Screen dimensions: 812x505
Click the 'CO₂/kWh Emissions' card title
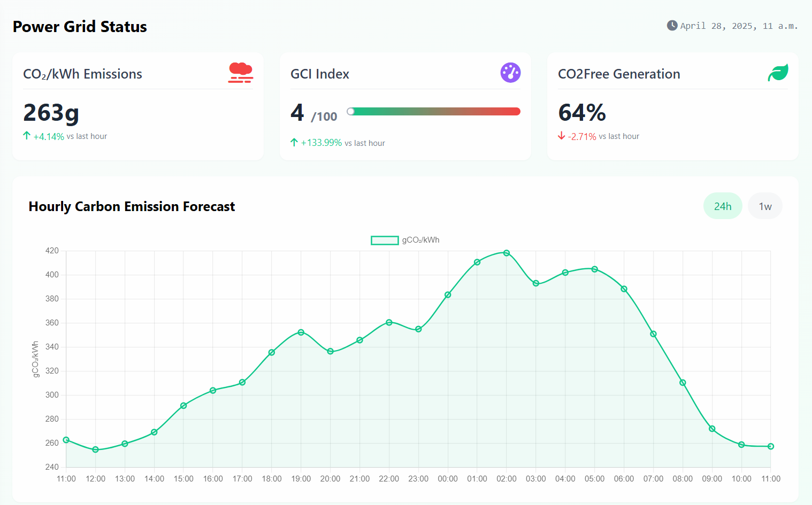click(x=82, y=74)
